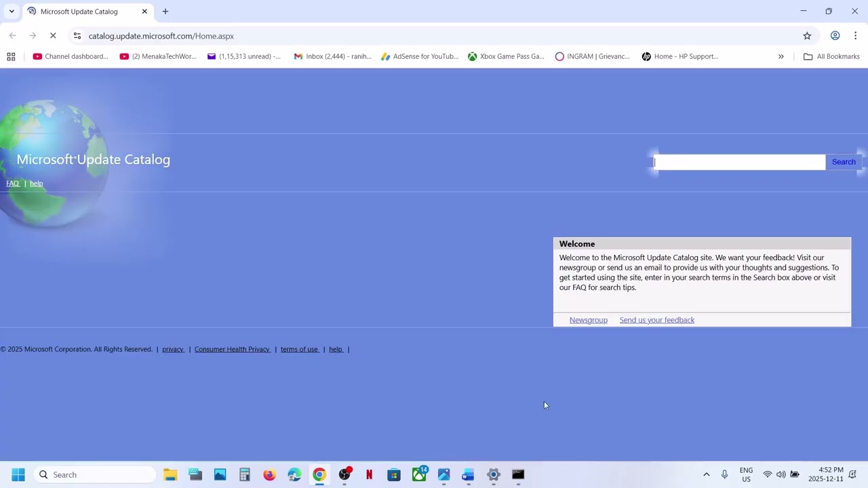Open Netflix from the taskbar

pos(369,474)
